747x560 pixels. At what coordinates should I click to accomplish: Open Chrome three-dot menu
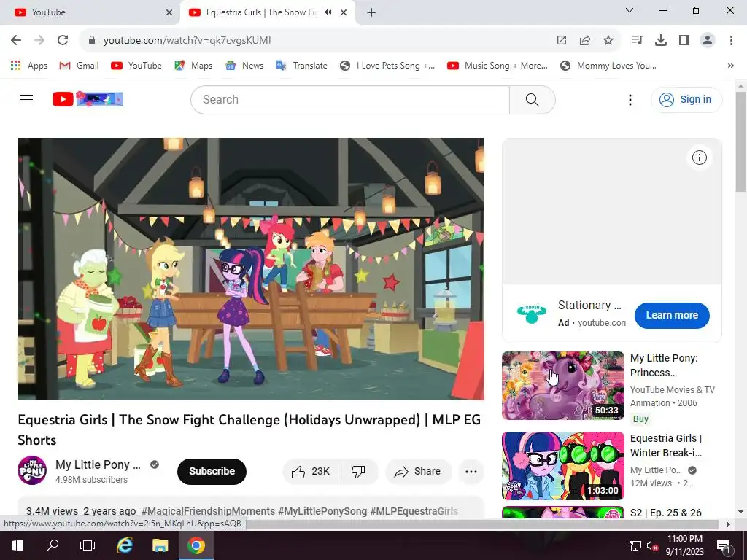coord(731,41)
